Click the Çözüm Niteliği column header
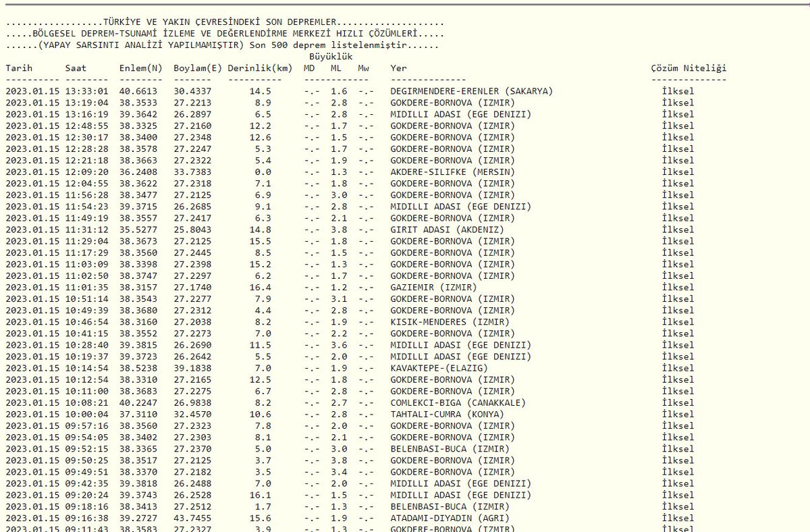The height and width of the screenshot is (532, 810). (x=688, y=68)
